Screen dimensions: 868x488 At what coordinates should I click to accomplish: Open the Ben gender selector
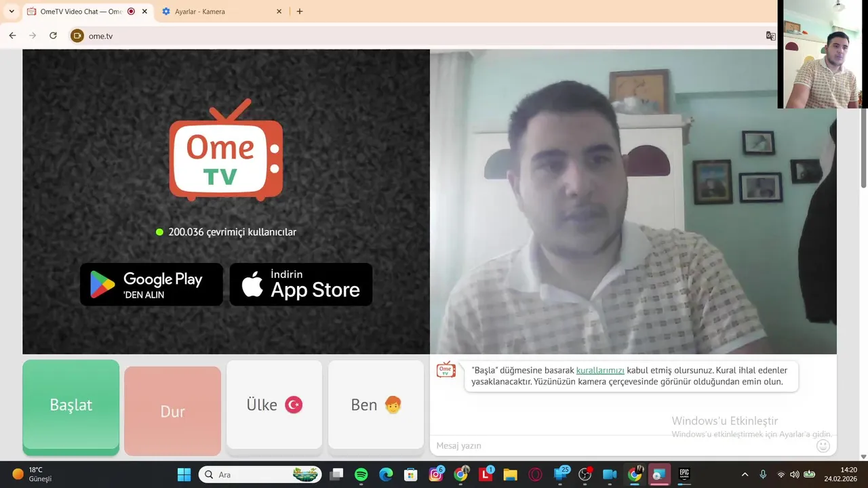click(376, 405)
